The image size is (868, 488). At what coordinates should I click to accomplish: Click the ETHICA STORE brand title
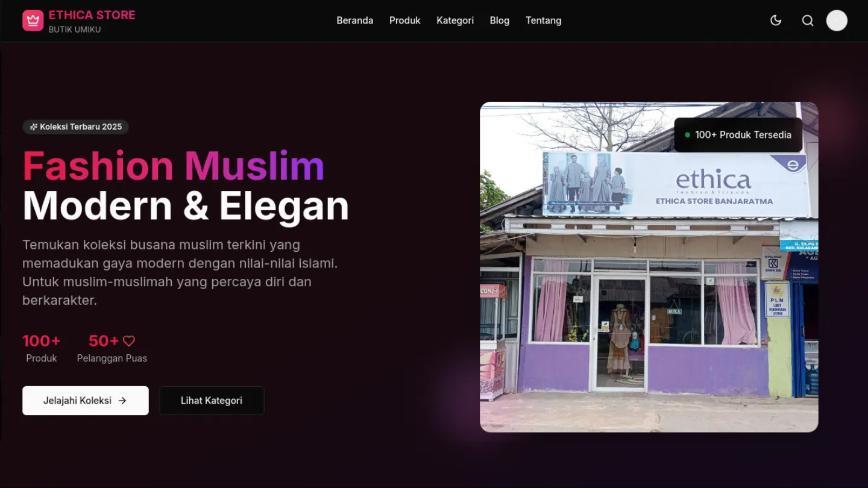(92, 15)
